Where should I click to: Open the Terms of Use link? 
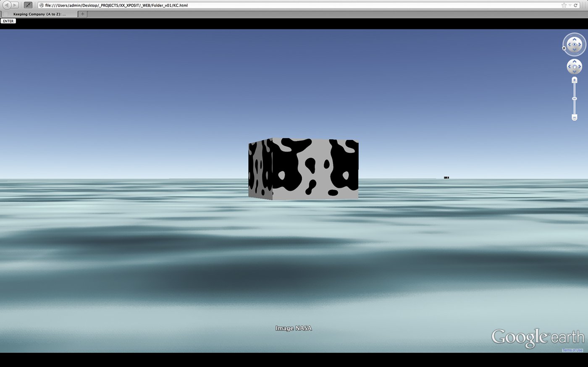tap(572, 350)
